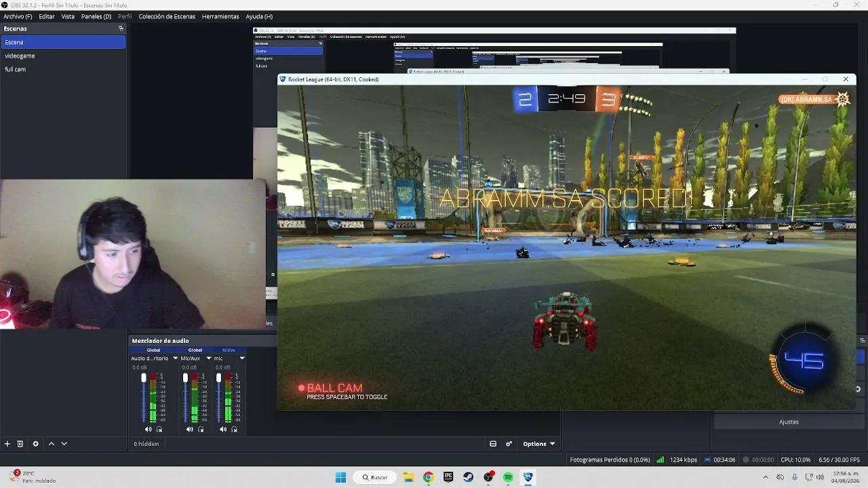868x488 pixels.
Task: Select the Escena scene
Action: tap(63, 42)
